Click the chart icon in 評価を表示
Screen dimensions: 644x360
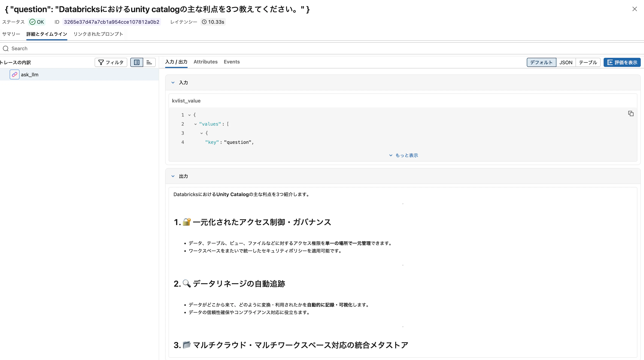[610, 62]
